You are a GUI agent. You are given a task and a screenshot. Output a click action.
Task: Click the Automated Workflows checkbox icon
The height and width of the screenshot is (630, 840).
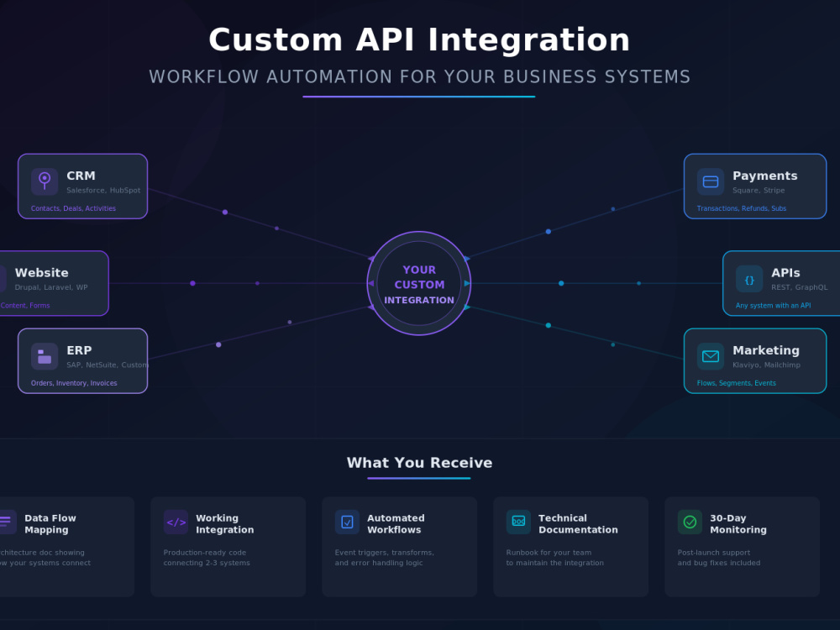click(x=347, y=522)
